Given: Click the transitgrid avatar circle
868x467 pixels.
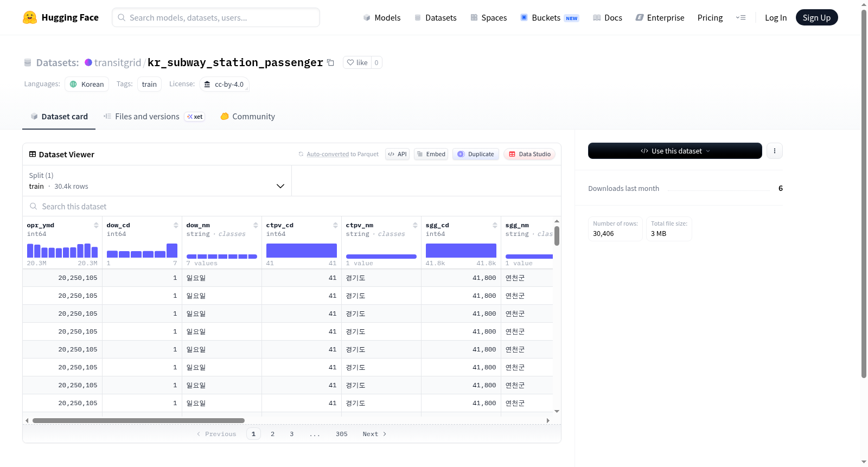Looking at the screenshot, I should pos(88,62).
